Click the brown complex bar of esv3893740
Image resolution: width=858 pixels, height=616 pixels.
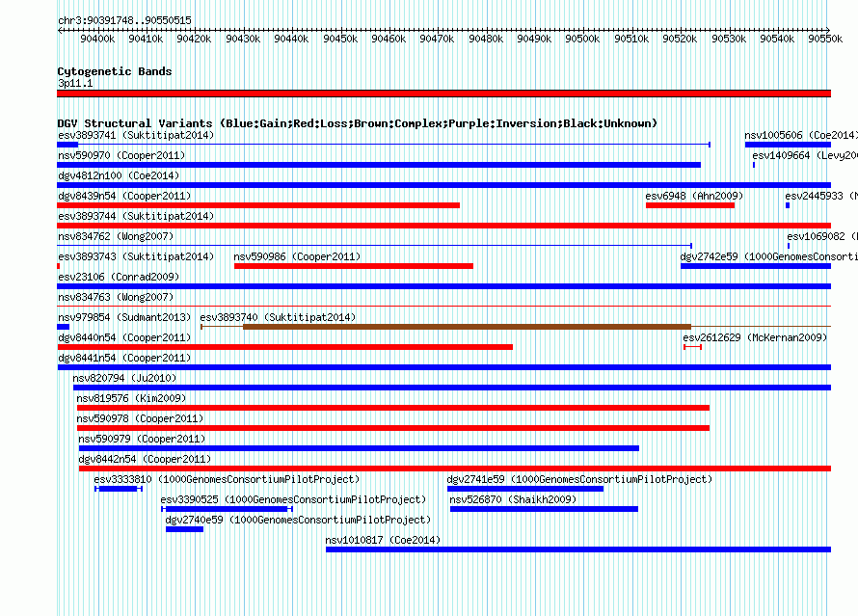pos(467,327)
